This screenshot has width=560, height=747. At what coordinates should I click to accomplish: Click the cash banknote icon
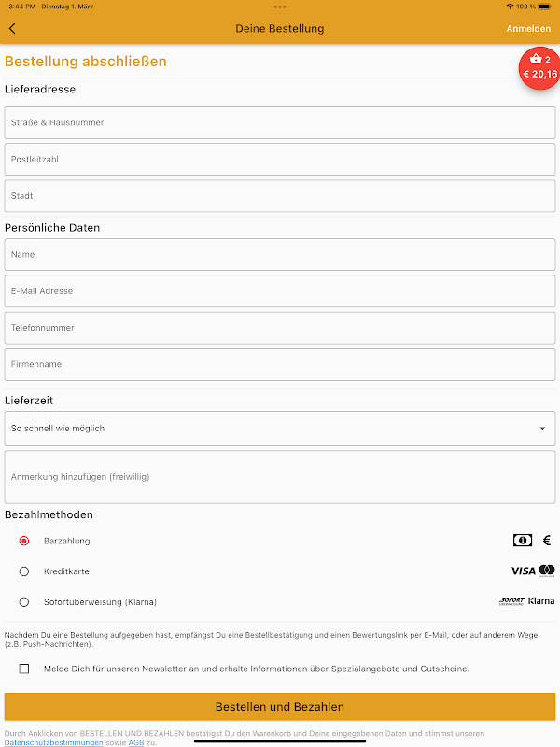tap(522, 541)
